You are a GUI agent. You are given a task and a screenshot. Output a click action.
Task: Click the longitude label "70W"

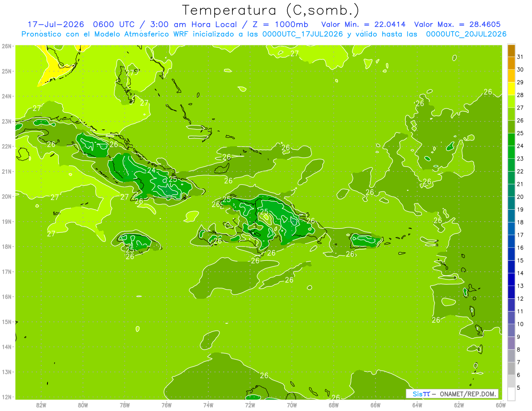coord(292,405)
